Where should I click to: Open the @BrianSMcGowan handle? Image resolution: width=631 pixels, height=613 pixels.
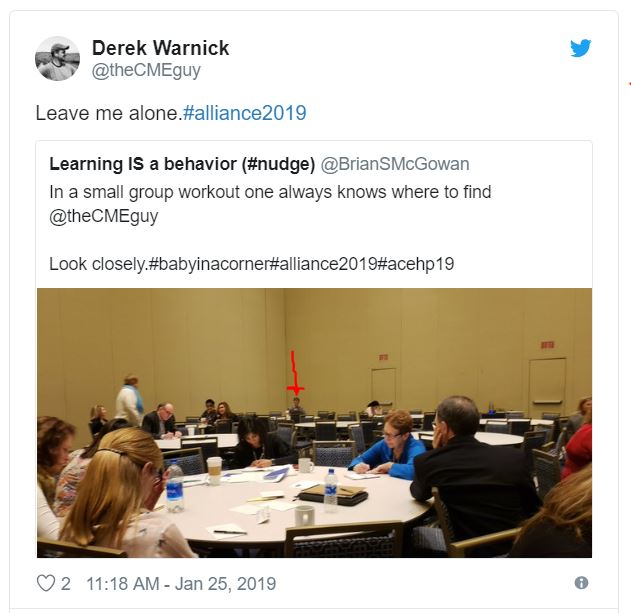(x=395, y=164)
